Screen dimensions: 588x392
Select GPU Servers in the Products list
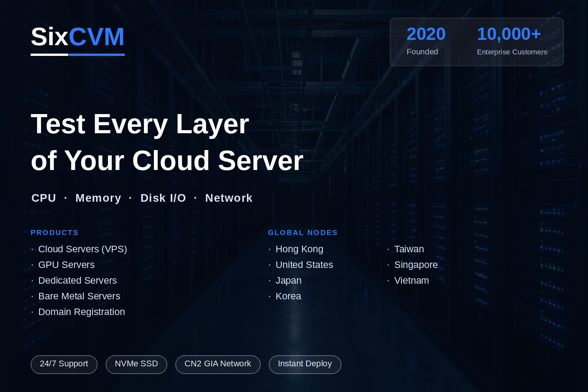point(66,265)
